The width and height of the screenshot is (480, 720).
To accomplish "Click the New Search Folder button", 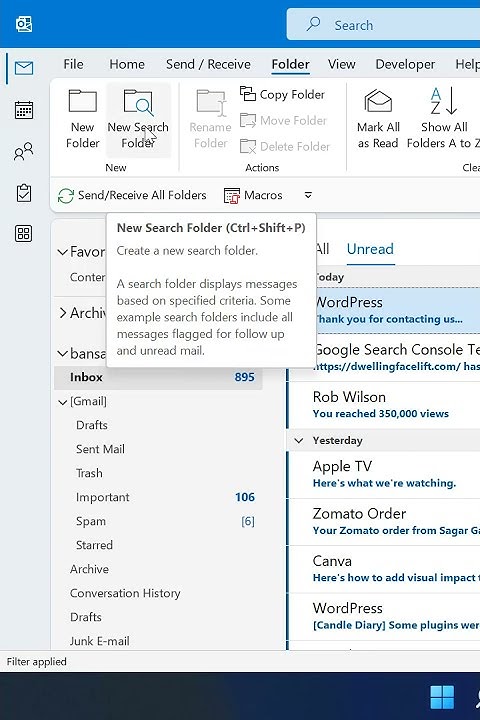I will point(138,119).
